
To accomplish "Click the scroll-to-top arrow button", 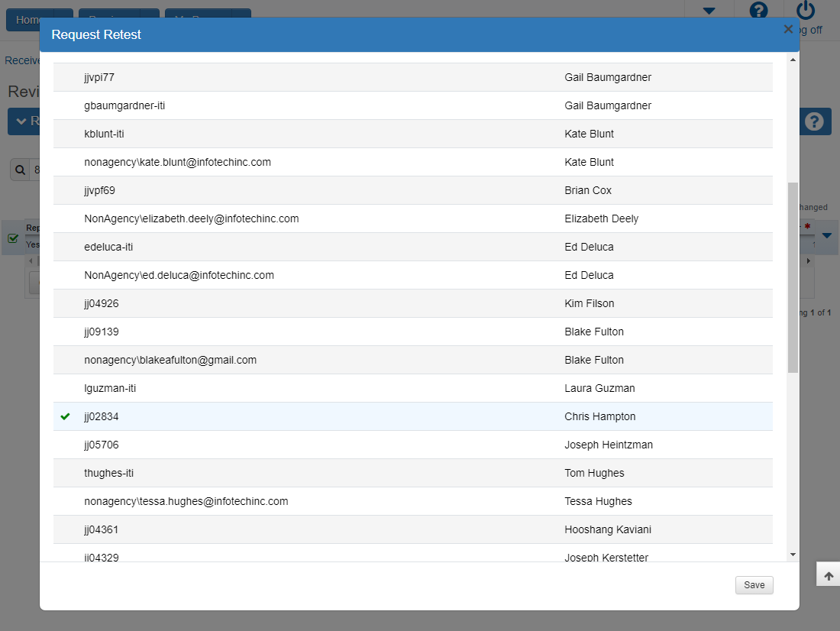I will [x=829, y=576].
